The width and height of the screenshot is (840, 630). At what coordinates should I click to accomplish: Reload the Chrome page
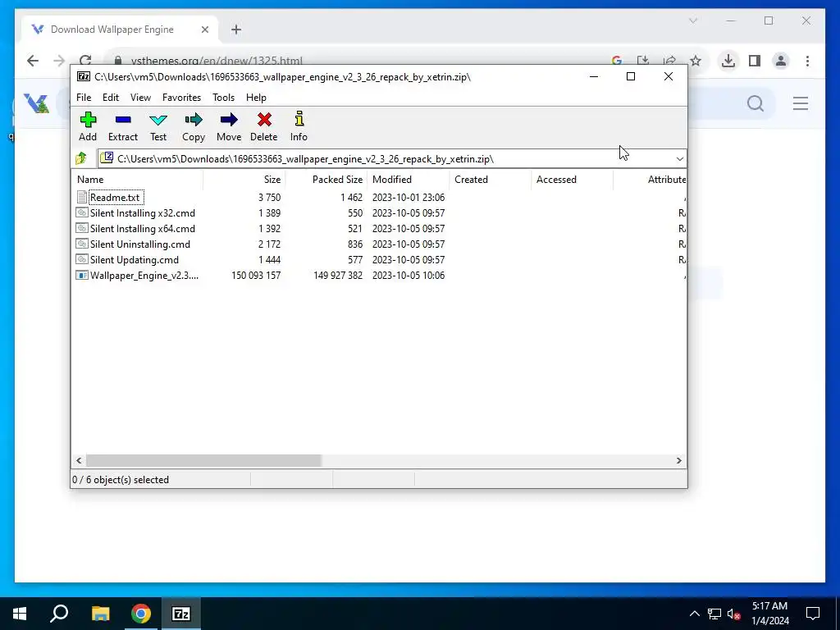85,61
